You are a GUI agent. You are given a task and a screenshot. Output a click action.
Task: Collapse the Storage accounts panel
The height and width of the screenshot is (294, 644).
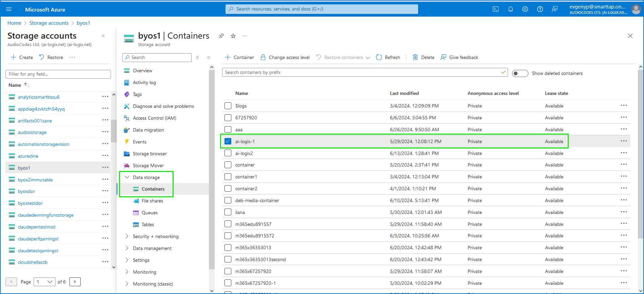103,36
